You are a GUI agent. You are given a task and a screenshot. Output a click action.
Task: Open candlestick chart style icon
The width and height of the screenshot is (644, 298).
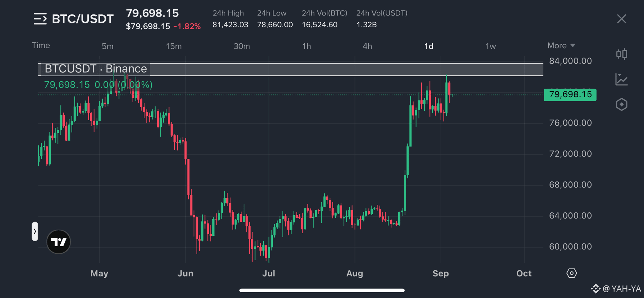(x=621, y=54)
